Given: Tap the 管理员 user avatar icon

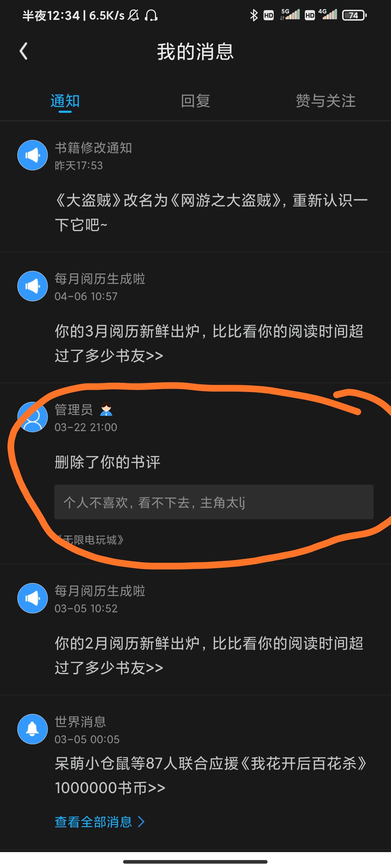Looking at the screenshot, I should click(x=33, y=417).
